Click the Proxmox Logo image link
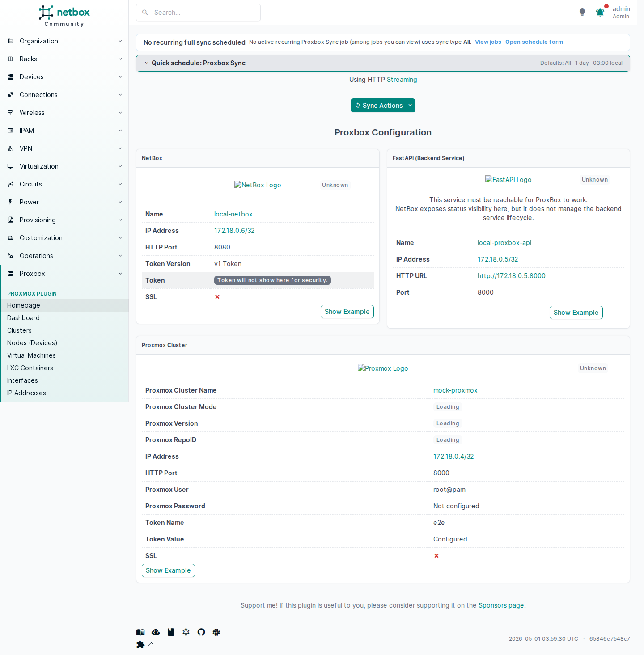This screenshot has height=655, width=644. 383,368
